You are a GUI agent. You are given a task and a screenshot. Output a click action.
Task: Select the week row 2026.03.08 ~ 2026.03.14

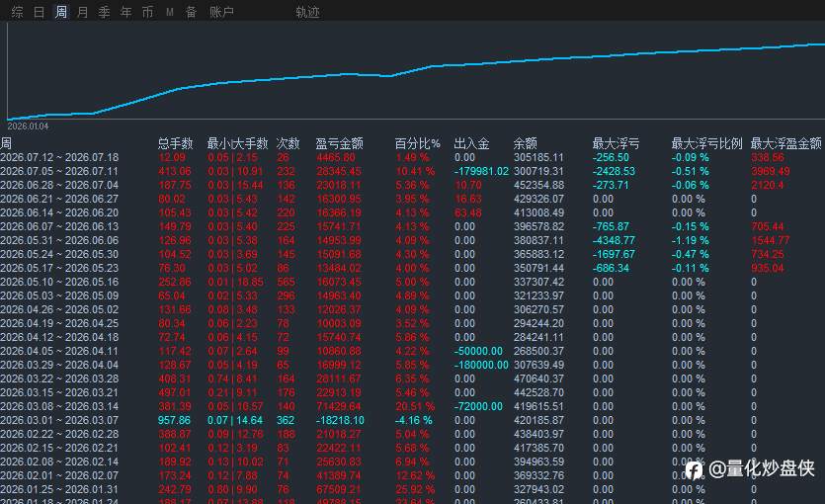pos(413,406)
